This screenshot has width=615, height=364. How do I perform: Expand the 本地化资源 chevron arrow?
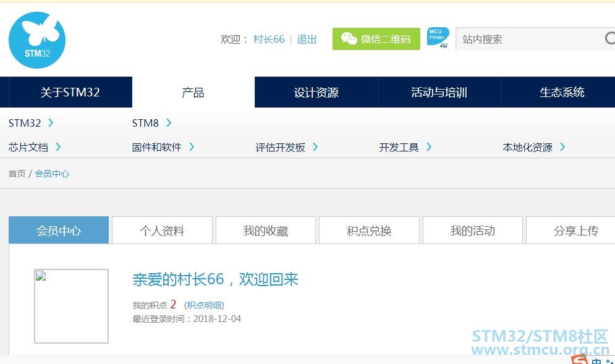coord(562,146)
